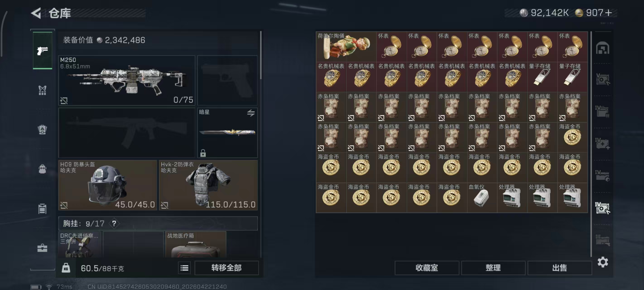The image size is (644, 290).
Task: Click the 出售 sell button
Action: 560,268
